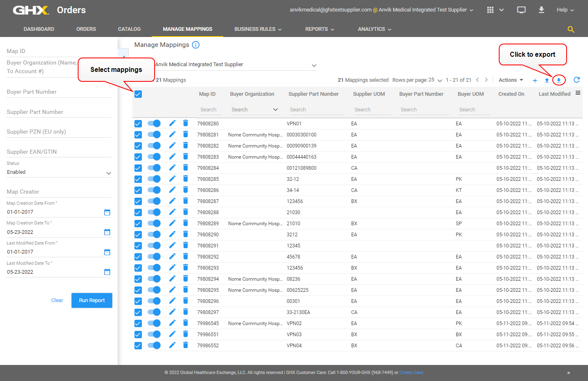Click the search magnifier in the navigation bar

pos(571,29)
